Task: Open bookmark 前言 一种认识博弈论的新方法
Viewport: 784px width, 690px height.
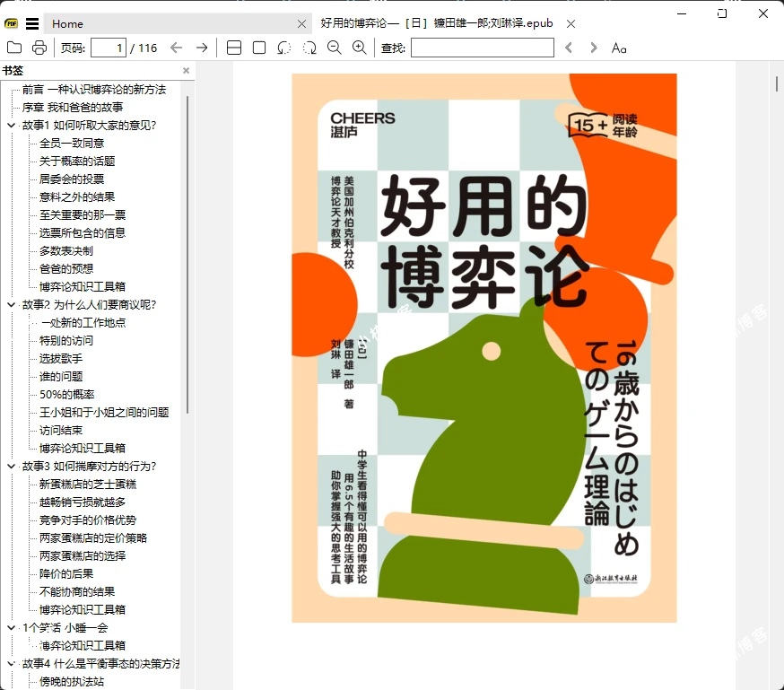Action: [94, 90]
